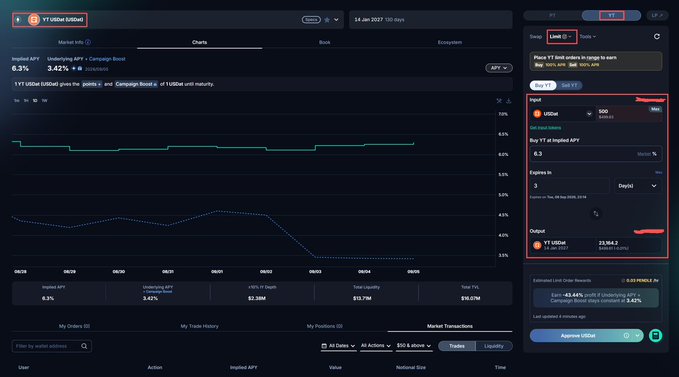This screenshot has width=679, height=377.
Task: Click the Max input amount button
Action: 655,109
